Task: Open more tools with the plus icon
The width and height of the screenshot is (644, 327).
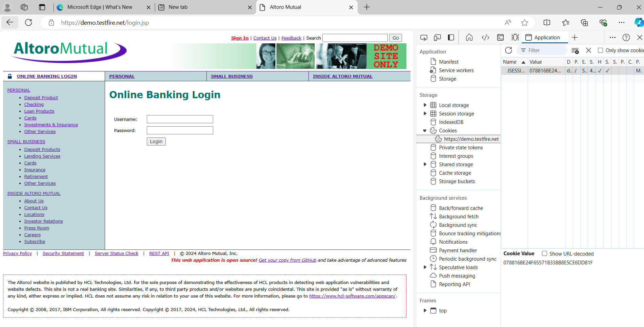Action: click(x=574, y=37)
